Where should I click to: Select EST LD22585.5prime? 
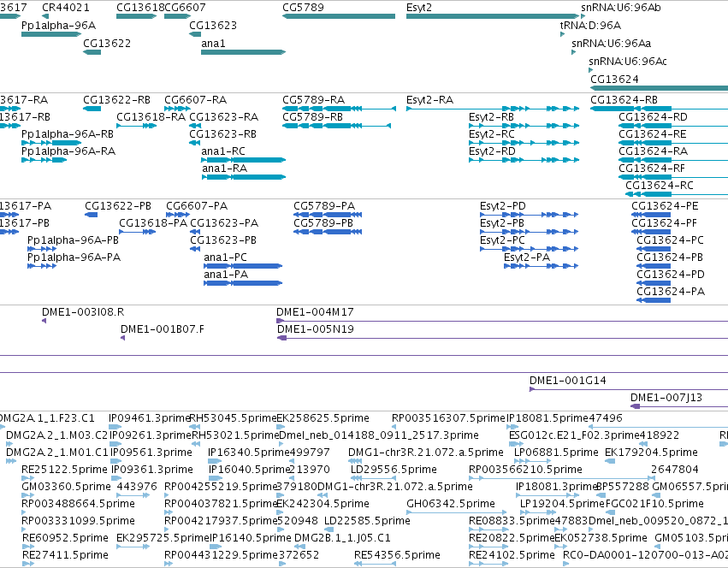(367, 522)
